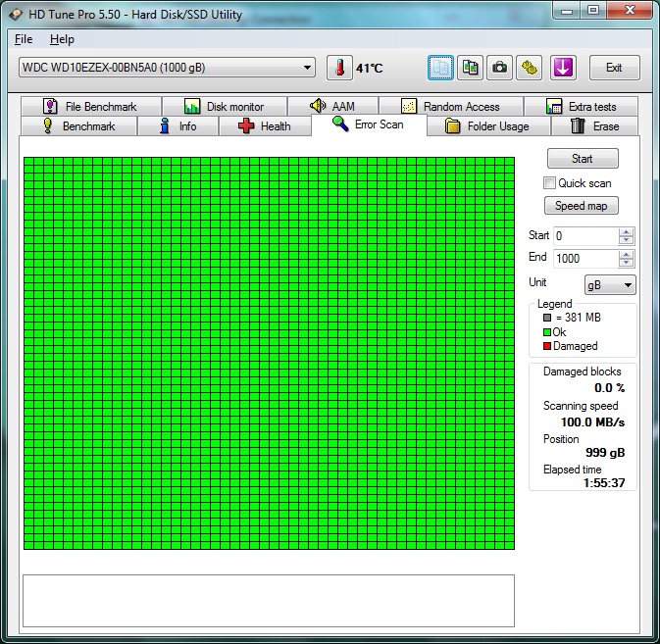The width and height of the screenshot is (660, 644).
Task: Click the 41°C temperature reading
Action: click(x=369, y=69)
